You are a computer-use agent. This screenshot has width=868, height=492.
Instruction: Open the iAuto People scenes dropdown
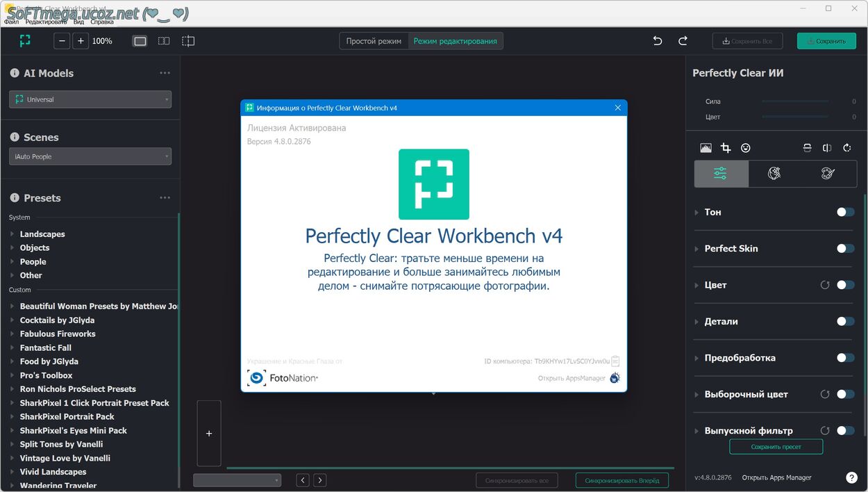click(x=90, y=156)
